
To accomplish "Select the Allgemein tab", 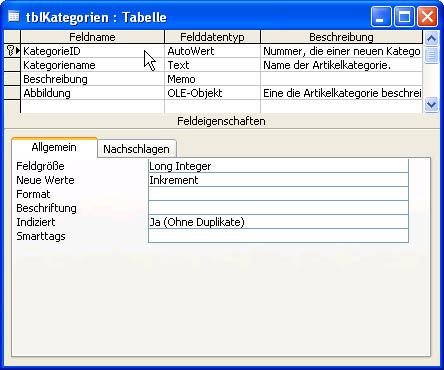I will (x=54, y=147).
